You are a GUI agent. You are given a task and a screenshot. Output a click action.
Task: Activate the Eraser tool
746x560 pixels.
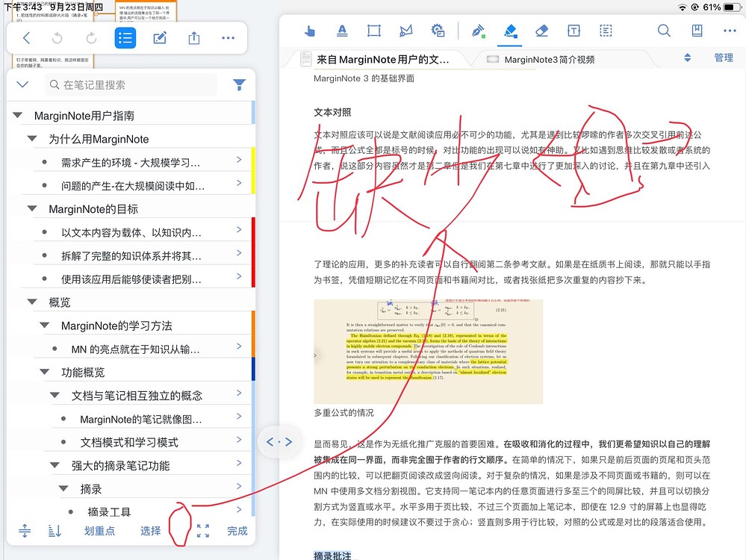541,31
